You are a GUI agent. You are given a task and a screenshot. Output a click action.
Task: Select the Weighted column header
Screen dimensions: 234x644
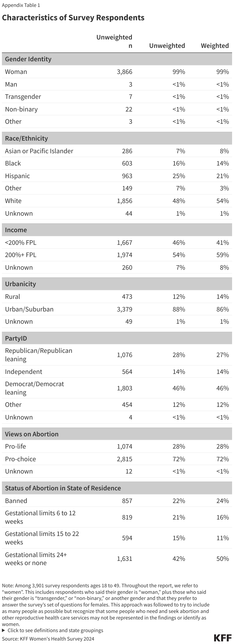(x=215, y=46)
